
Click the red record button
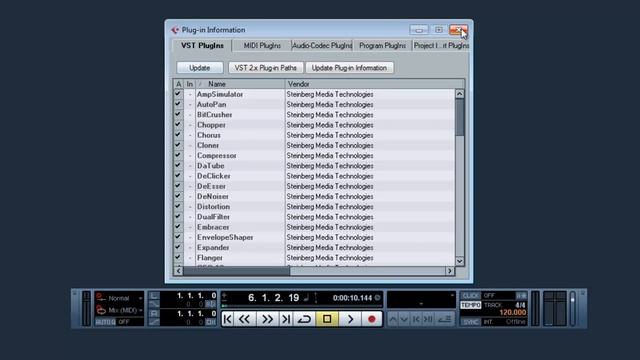point(371,319)
